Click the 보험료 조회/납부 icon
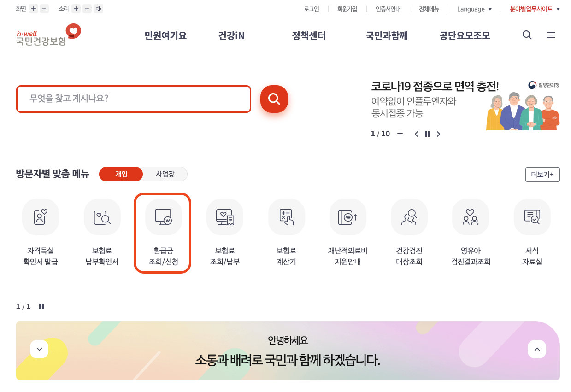The width and height of the screenshot is (571, 392). [225, 216]
